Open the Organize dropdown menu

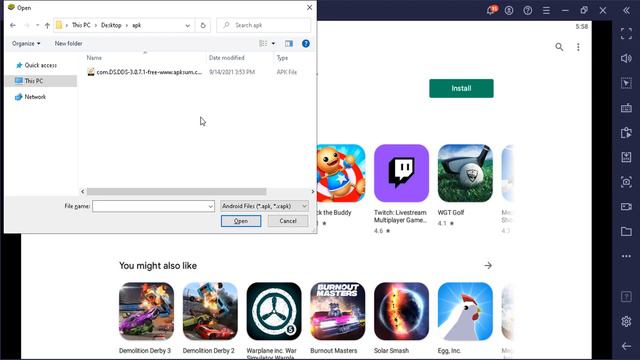click(26, 44)
